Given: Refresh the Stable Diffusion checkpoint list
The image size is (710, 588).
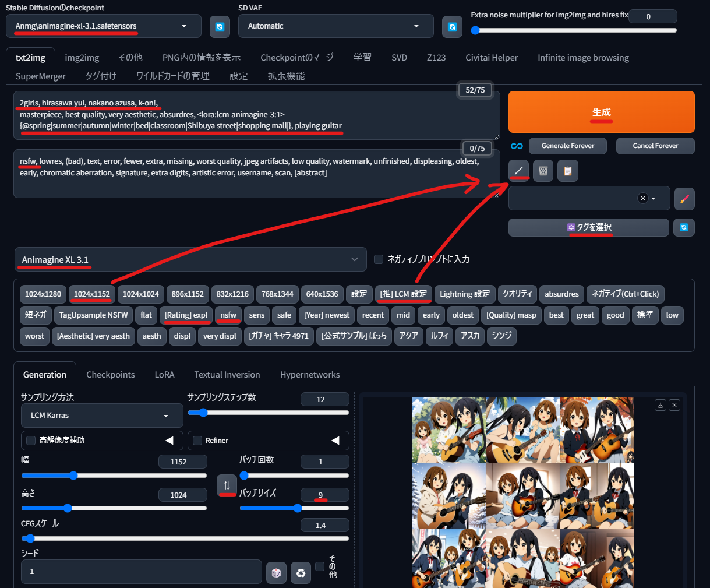Looking at the screenshot, I should (220, 27).
